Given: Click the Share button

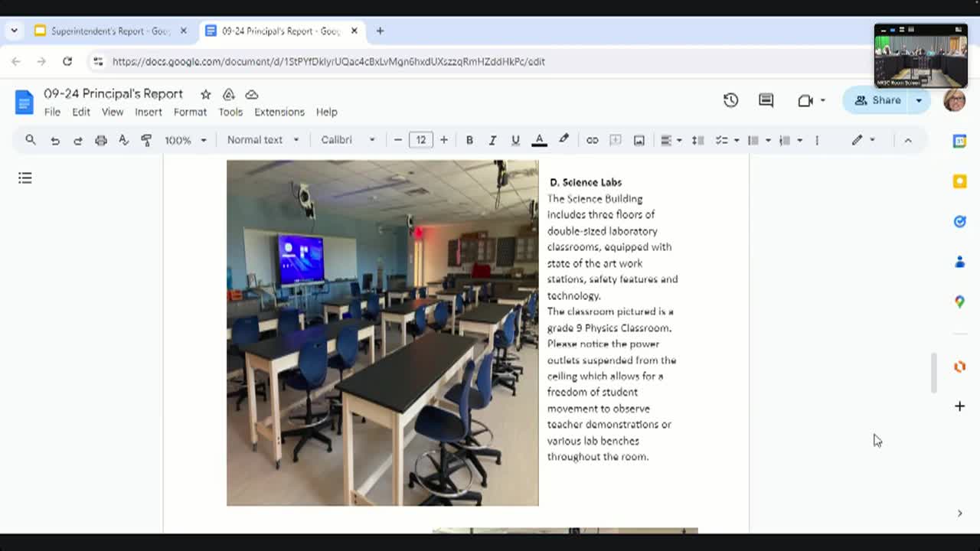Looking at the screenshot, I should click(877, 100).
